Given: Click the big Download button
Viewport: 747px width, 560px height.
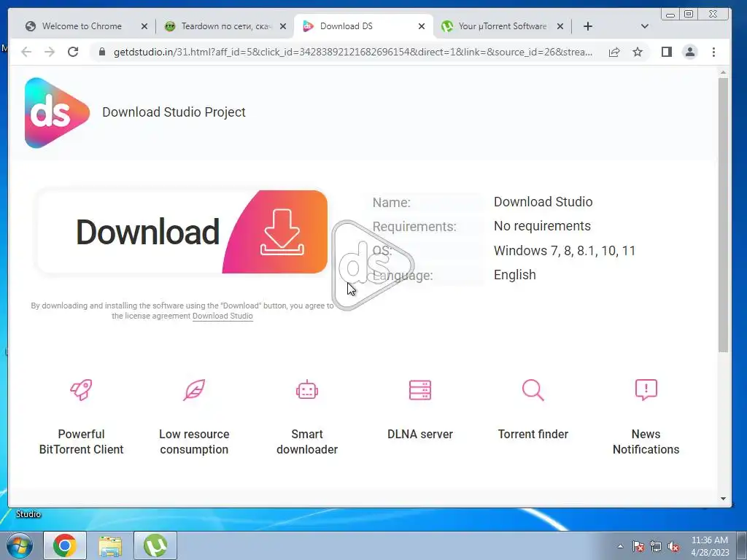Looking at the screenshot, I should pyautogui.click(x=182, y=232).
